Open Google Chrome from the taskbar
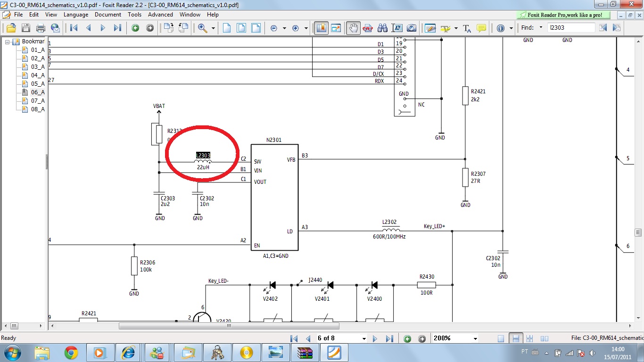Viewport: 644px width, 362px height. (x=71, y=352)
